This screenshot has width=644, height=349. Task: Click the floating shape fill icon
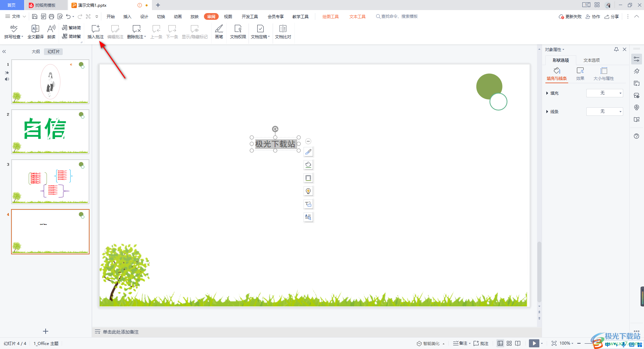(308, 165)
